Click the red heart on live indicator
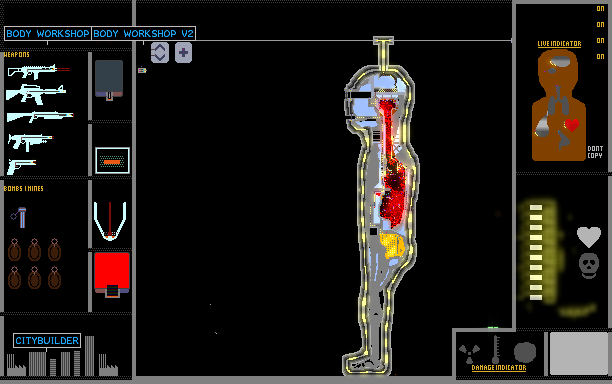Viewport: 612px width, 384px height. click(x=572, y=125)
